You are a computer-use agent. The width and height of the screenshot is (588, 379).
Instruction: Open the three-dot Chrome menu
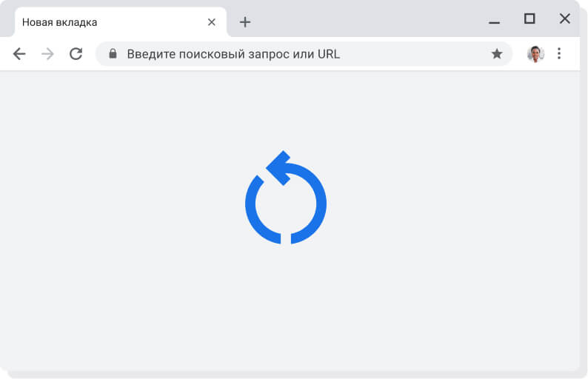click(x=559, y=54)
